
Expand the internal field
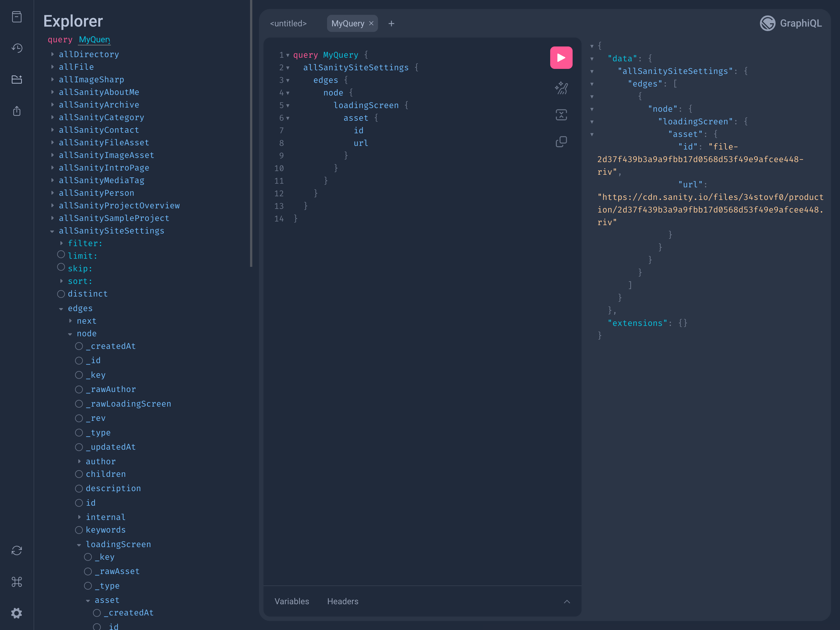[79, 517]
